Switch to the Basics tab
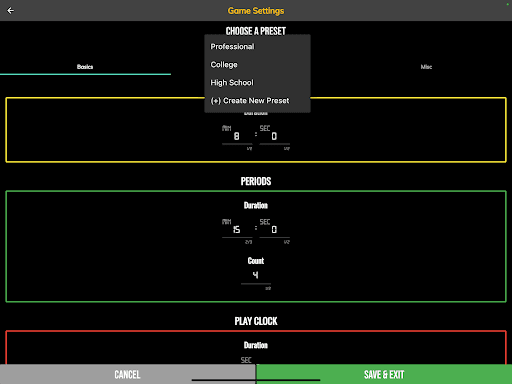The height and width of the screenshot is (384, 512). 85,67
